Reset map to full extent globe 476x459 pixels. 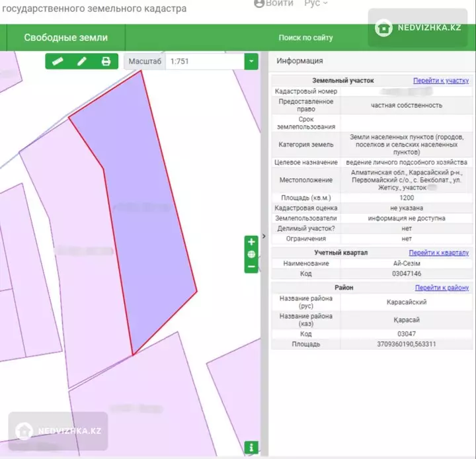251,254
